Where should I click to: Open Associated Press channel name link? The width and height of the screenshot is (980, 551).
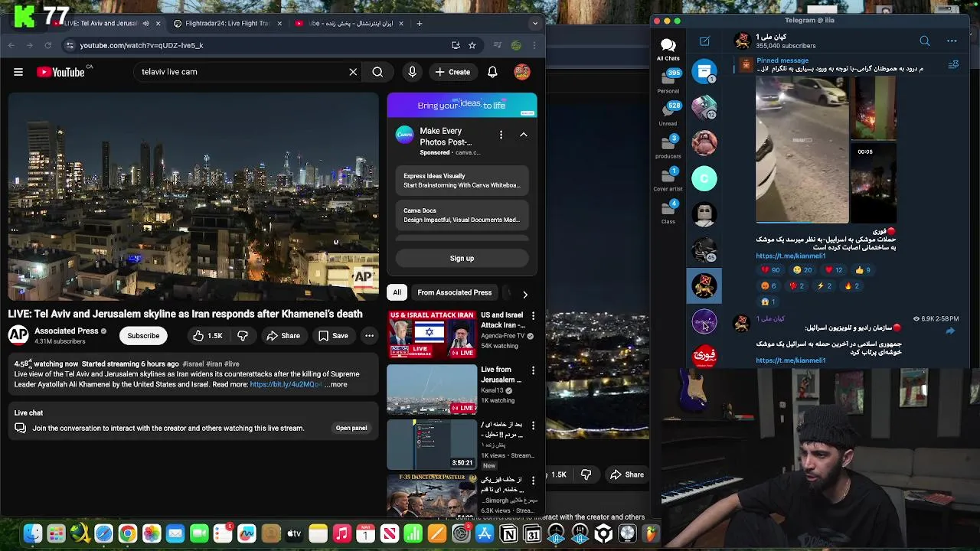coord(67,331)
